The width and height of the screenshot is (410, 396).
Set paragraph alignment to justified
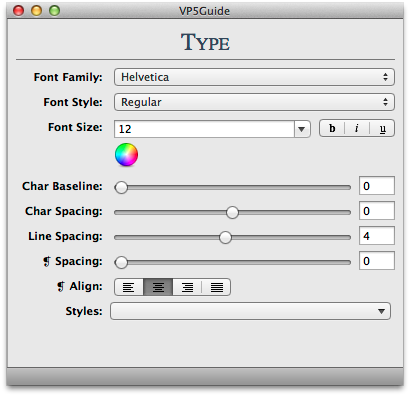pyautogui.click(x=216, y=287)
